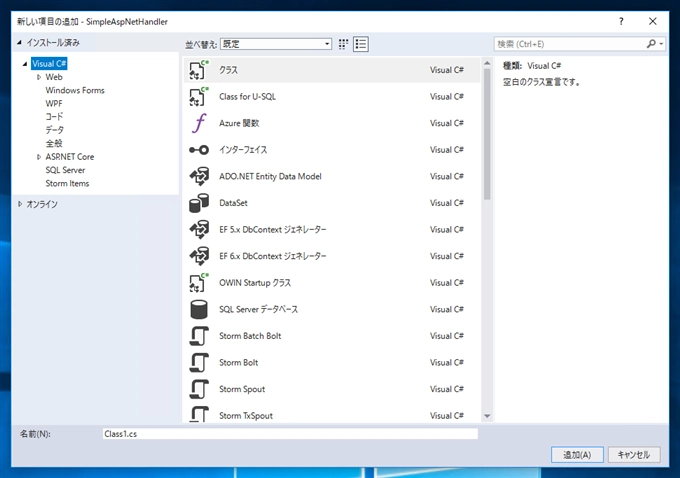The height and width of the screenshot is (478, 680).
Task: Click the "Azure 関数" row text
Action: click(x=239, y=123)
